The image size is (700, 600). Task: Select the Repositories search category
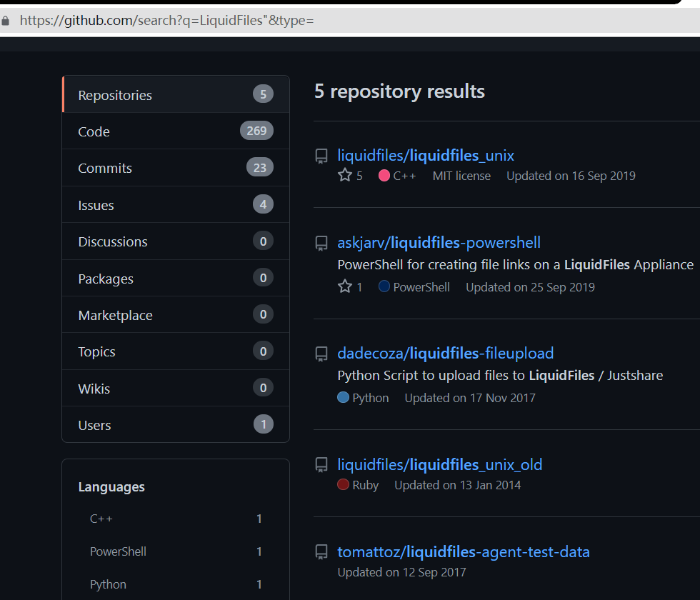[176, 94]
